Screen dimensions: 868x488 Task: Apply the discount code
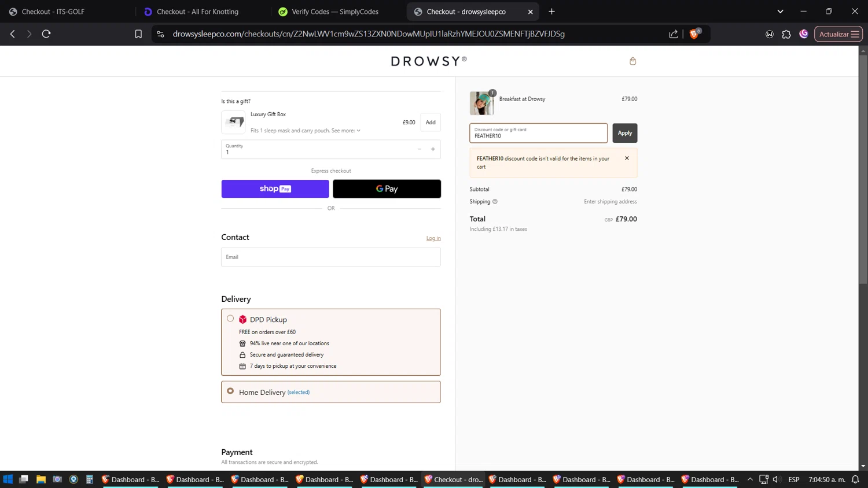click(x=625, y=133)
